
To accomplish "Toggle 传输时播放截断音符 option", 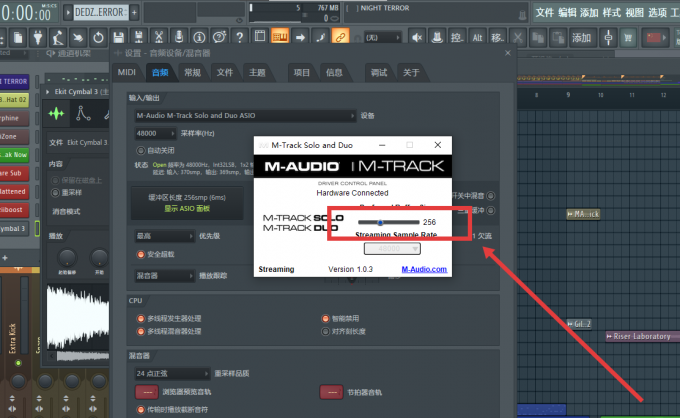I will click(141, 409).
